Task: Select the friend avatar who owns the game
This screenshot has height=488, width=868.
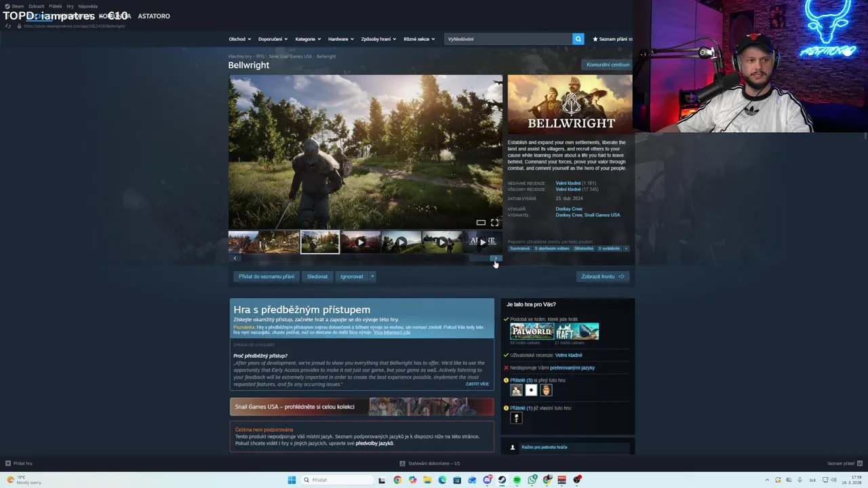Action: click(516, 418)
